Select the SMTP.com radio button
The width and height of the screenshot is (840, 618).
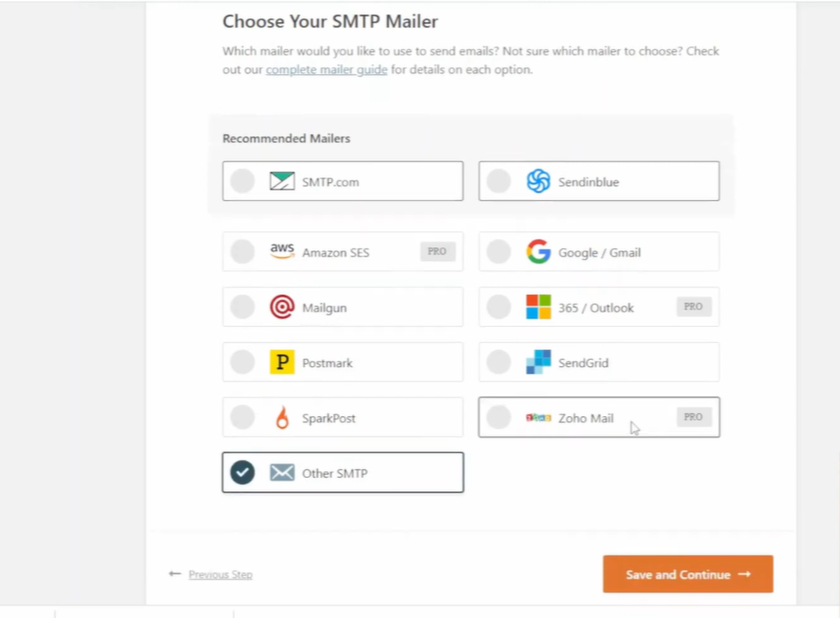(x=242, y=181)
